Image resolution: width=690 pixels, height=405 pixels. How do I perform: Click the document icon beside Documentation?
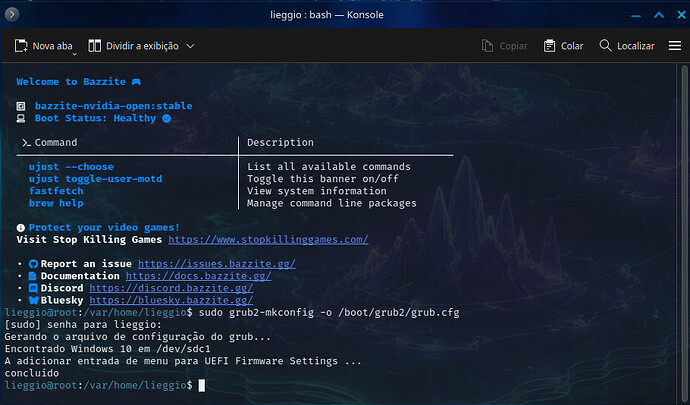(x=33, y=276)
